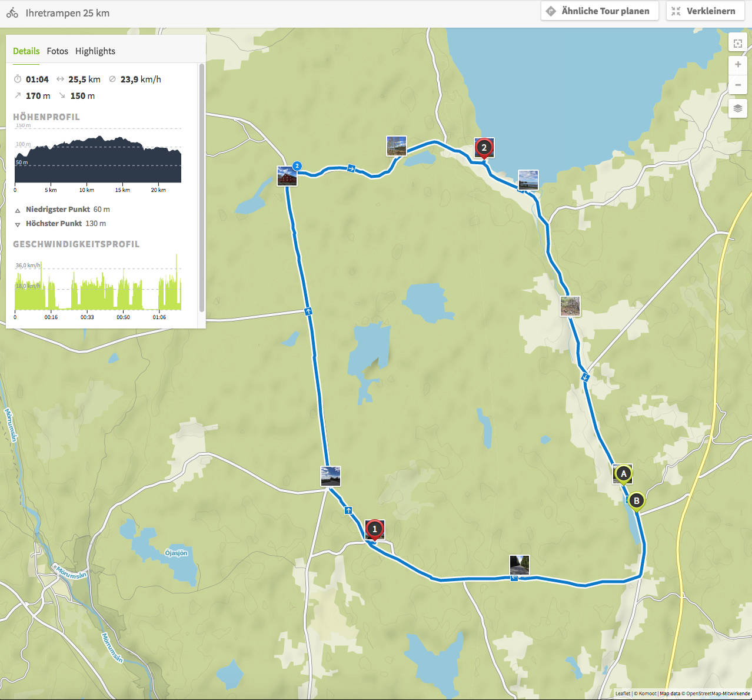Click the fullscreen map icon
This screenshot has height=700, width=752.
(737, 43)
